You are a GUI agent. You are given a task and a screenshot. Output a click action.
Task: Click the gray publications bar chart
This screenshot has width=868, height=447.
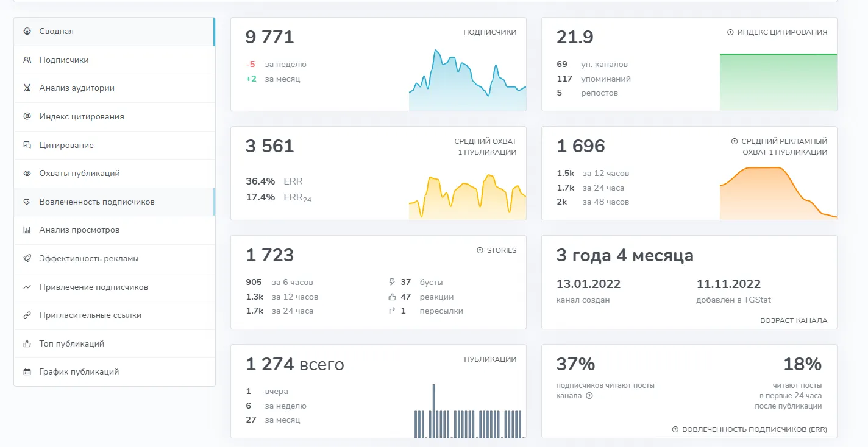(468, 410)
